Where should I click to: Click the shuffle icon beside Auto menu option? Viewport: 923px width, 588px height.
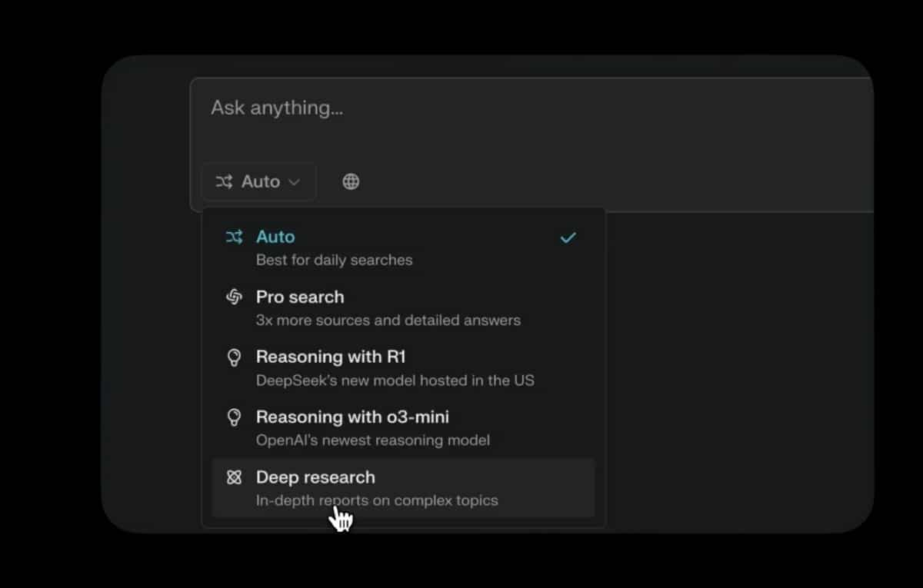234,238
